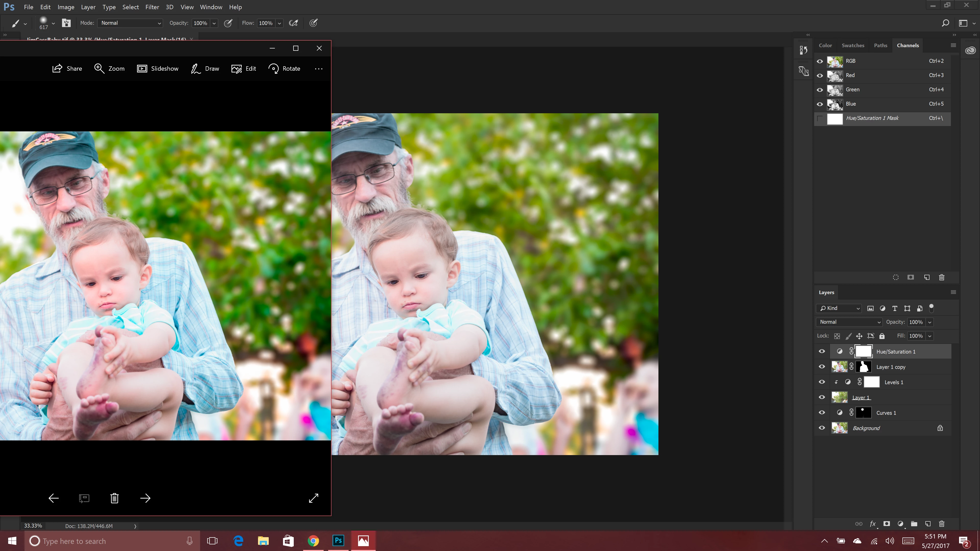The image size is (980, 551).
Task: Open the layer Opacity slider arrow
Action: pos(930,322)
